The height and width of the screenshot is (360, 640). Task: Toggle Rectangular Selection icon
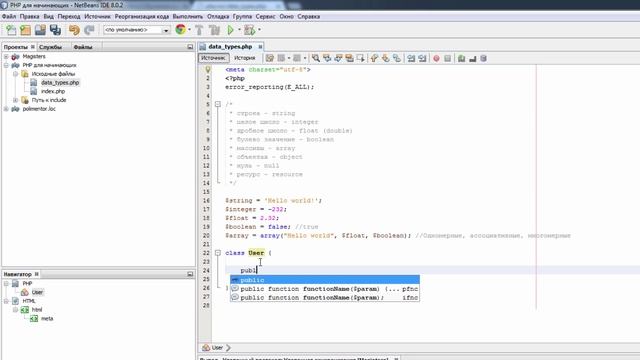point(360,58)
